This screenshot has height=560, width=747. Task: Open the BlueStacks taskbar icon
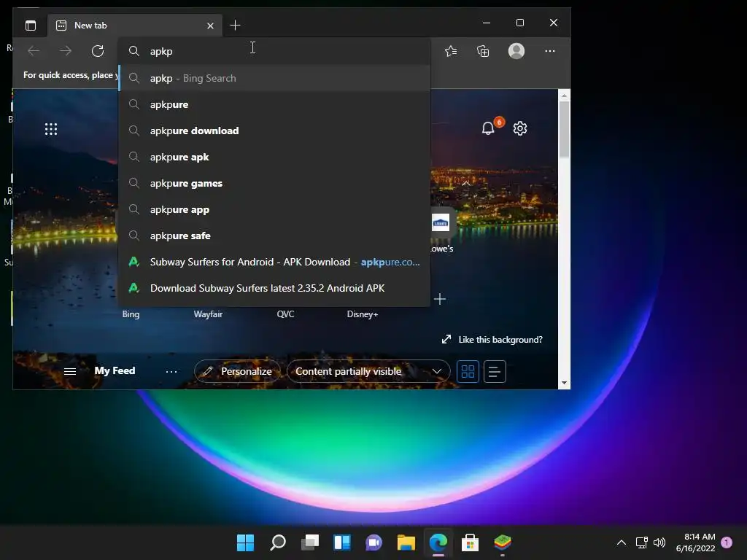[503, 542]
